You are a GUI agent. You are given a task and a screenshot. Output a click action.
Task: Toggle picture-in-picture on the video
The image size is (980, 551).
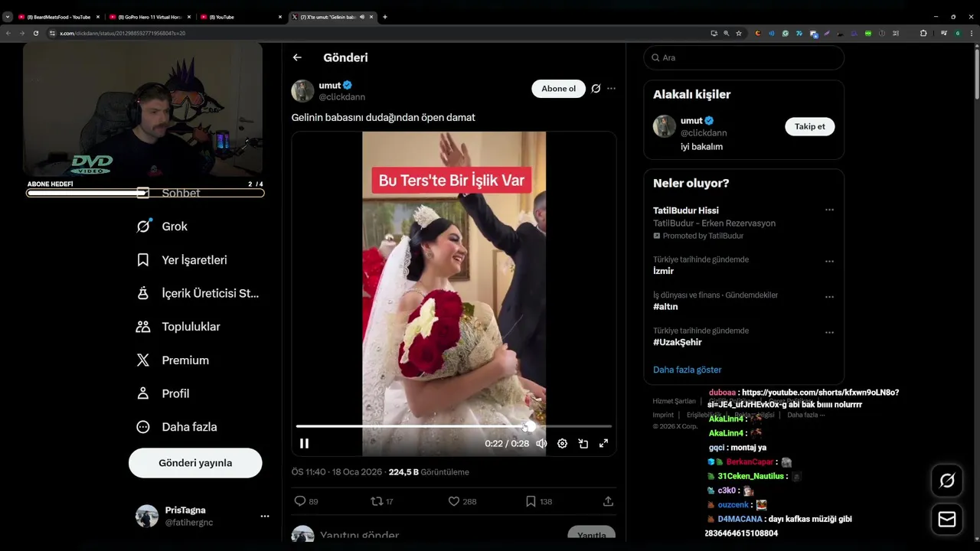click(583, 443)
